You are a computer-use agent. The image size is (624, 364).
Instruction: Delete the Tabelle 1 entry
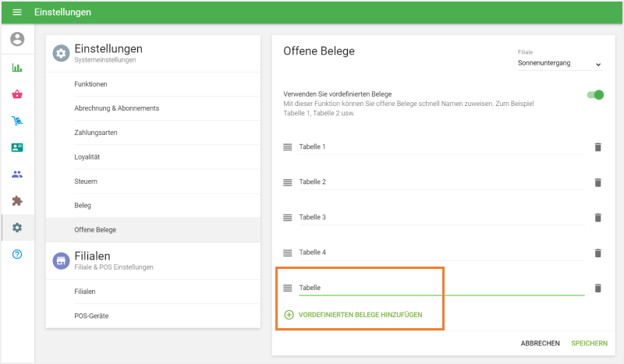coord(597,147)
